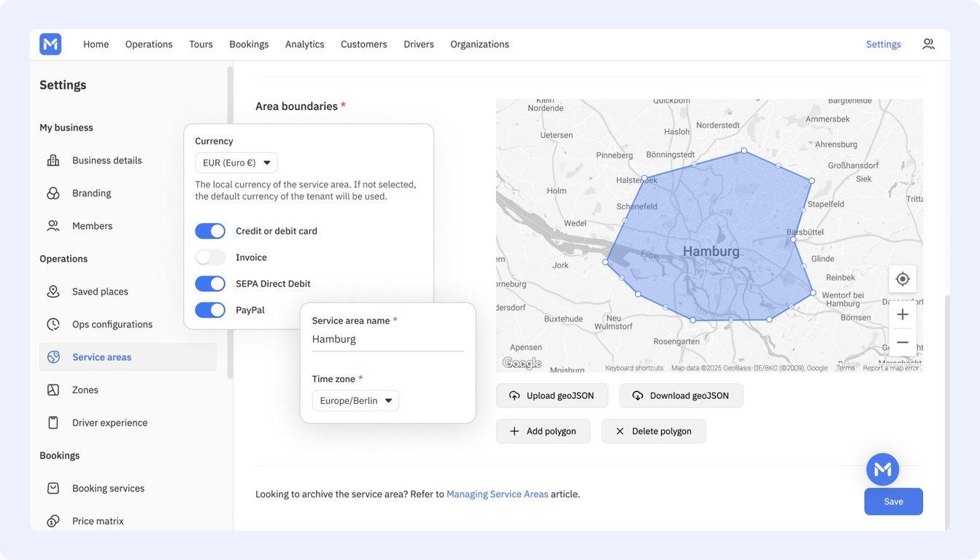Click the X icon for Delete polygon

coord(620,431)
